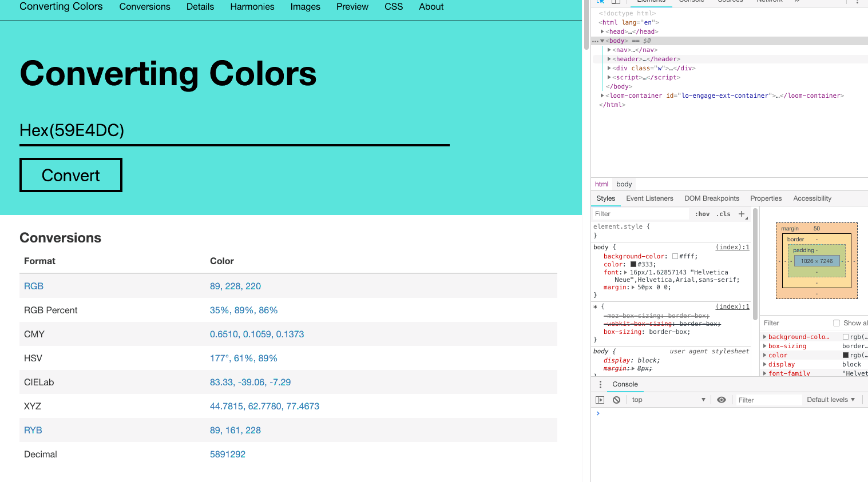Expand the nav element node

click(x=609, y=50)
